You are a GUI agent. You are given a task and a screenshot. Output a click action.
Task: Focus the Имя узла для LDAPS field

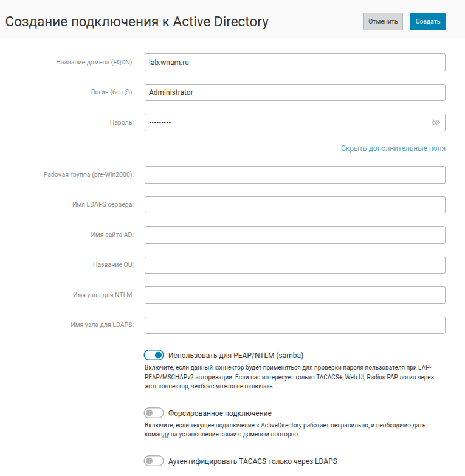click(x=295, y=325)
